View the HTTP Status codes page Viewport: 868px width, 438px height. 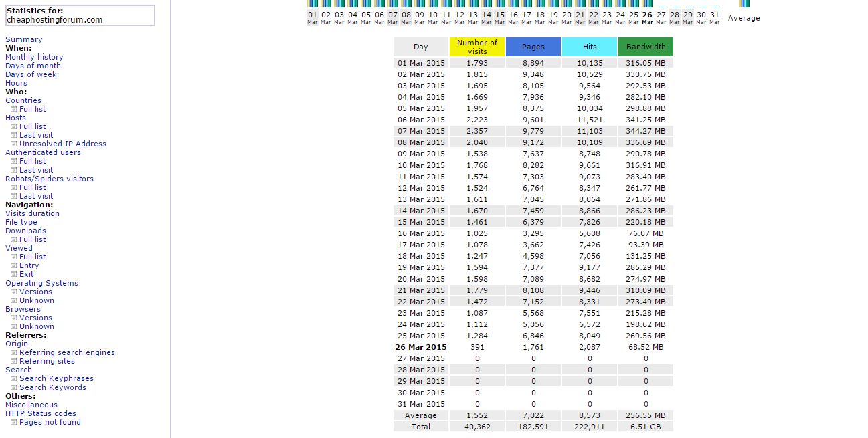(x=41, y=413)
